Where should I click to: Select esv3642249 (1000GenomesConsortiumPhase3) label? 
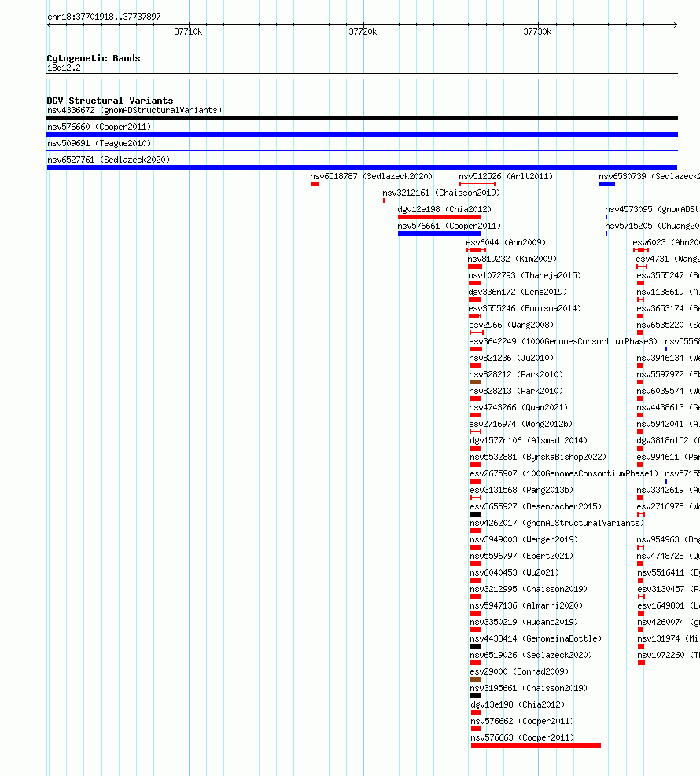(x=563, y=341)
